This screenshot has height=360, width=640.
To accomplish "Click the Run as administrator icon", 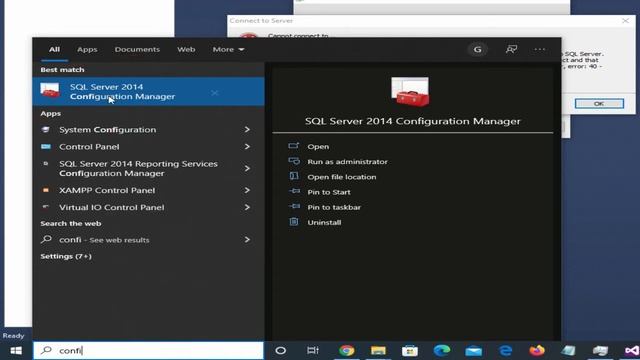I will 293,161.
